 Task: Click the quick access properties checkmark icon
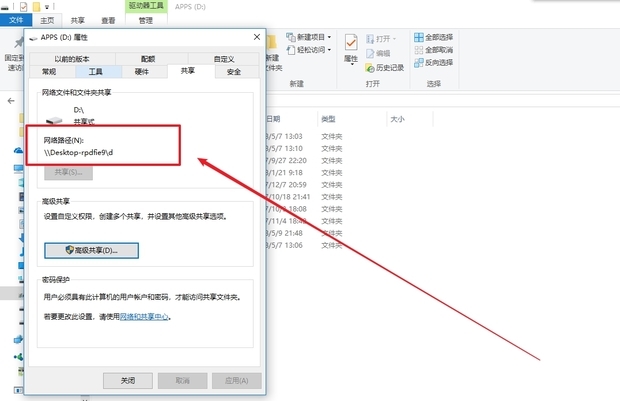(x=23, y=6)
